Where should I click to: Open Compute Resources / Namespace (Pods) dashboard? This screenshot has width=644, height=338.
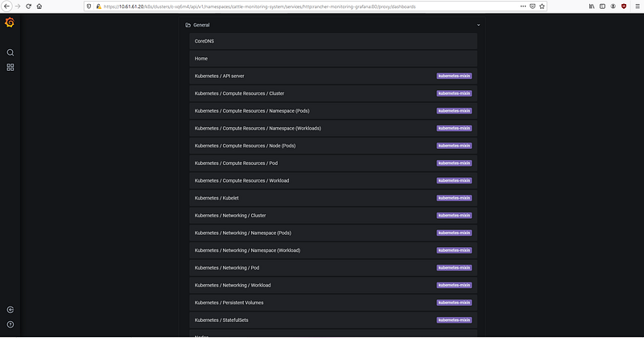coord(333,111)
